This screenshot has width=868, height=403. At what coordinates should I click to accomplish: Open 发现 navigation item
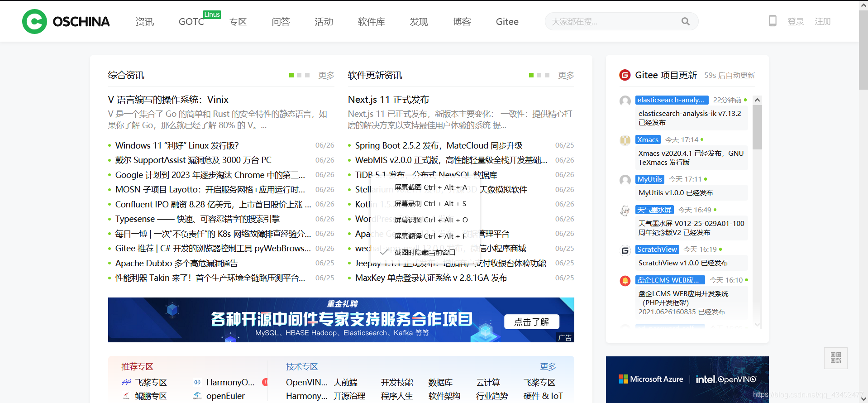pos(419,22)
